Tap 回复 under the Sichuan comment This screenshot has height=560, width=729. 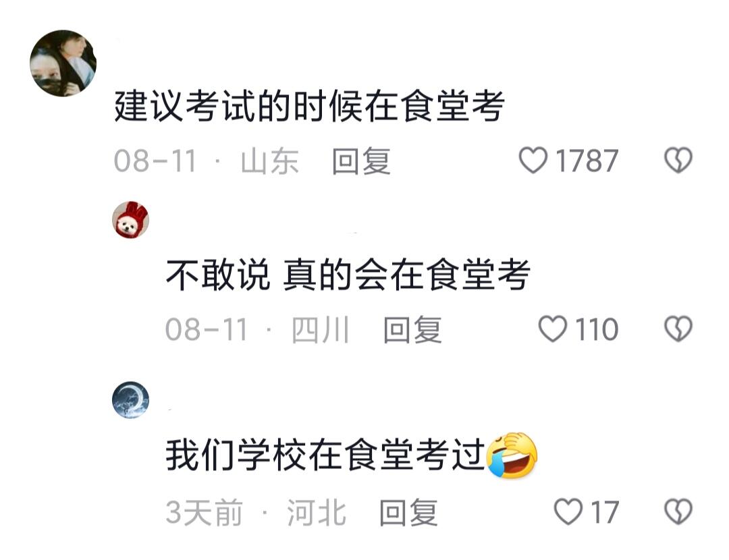tap(412, 329)
